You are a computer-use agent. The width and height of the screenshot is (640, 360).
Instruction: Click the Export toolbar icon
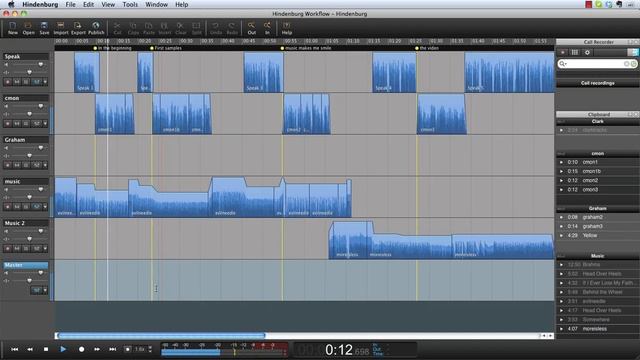[x=78, y=28]
